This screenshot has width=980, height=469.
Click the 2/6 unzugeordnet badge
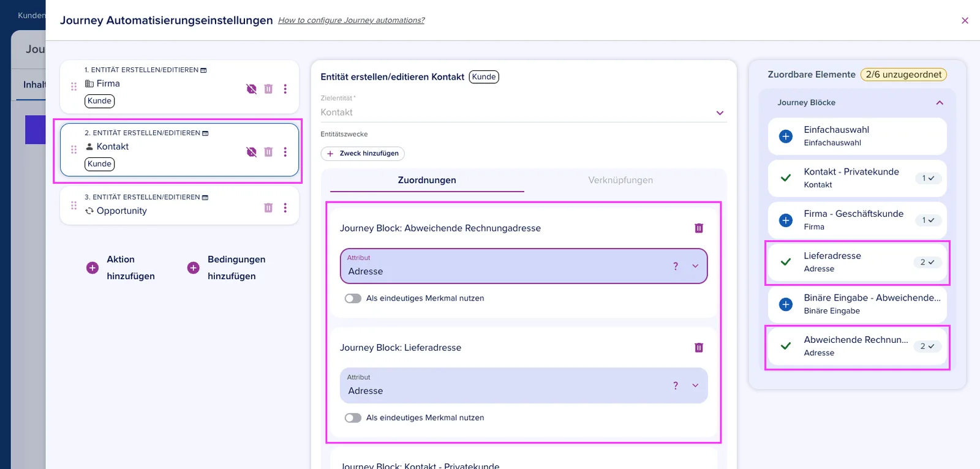pyautogui.click(x=903, y=75)
